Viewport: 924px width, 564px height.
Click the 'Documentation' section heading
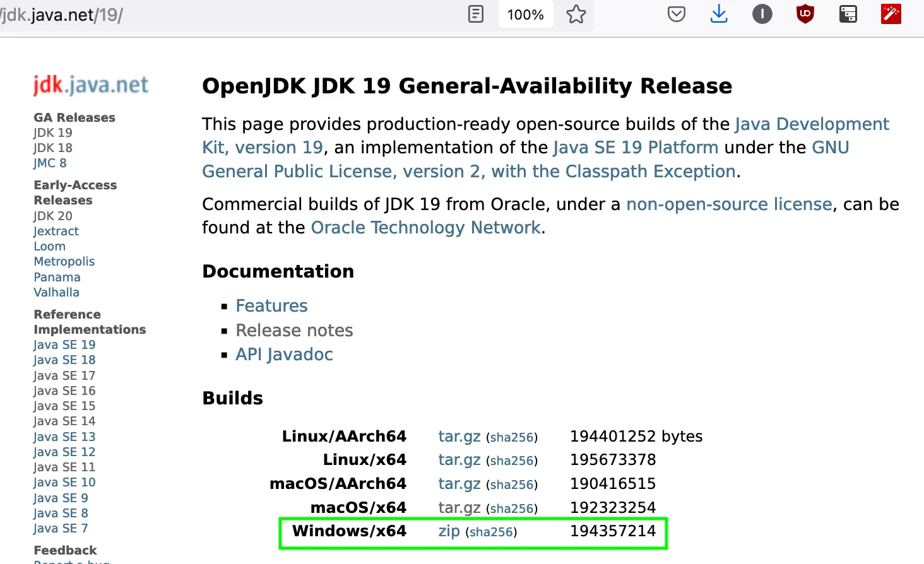(x=278, y=271)
